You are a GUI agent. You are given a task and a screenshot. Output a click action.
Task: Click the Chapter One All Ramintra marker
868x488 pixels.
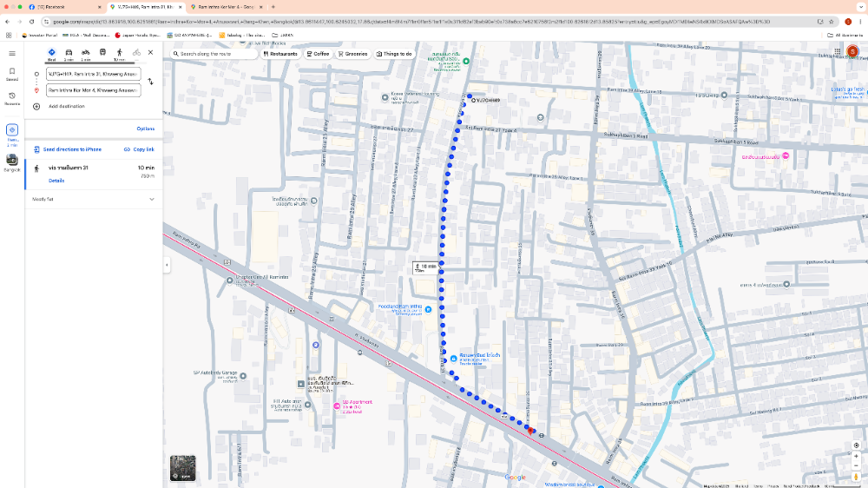230,280
